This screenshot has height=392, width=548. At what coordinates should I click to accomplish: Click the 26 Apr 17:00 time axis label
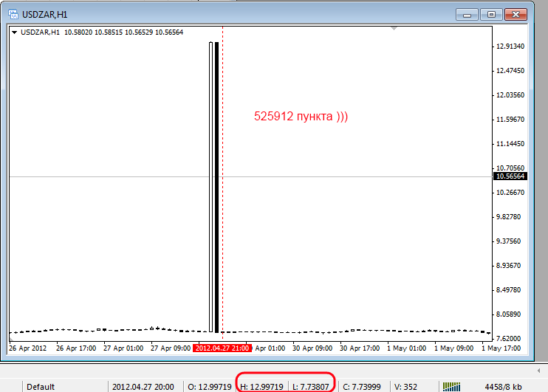76,348
